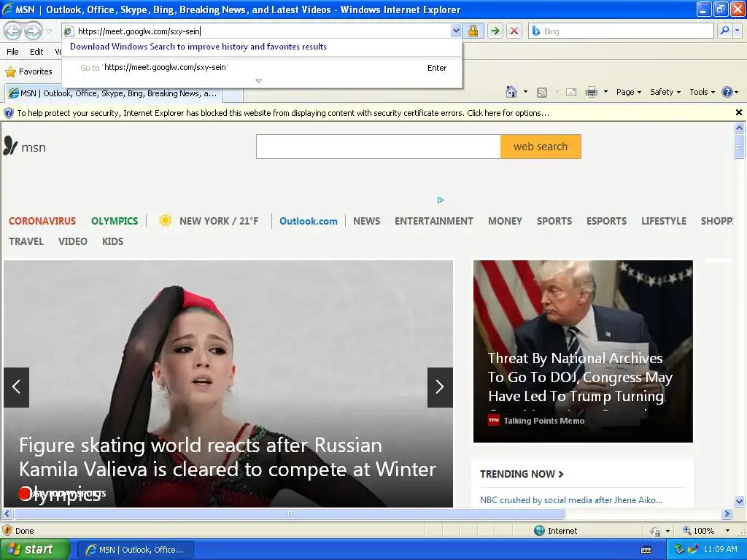The image size is (747, 560).
Task: Click the security lock icon in address bar
Action: coord(473,31)
